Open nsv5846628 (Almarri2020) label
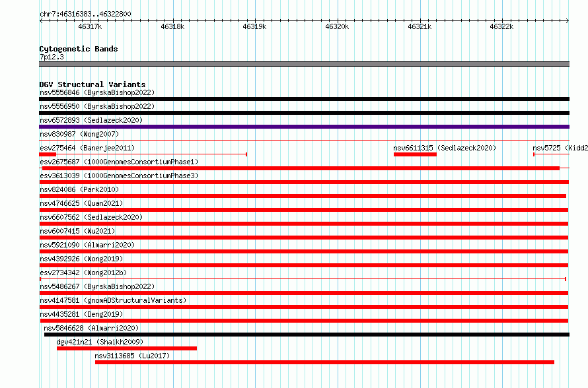Screen dimensions: 588x388 click(91, 328)
